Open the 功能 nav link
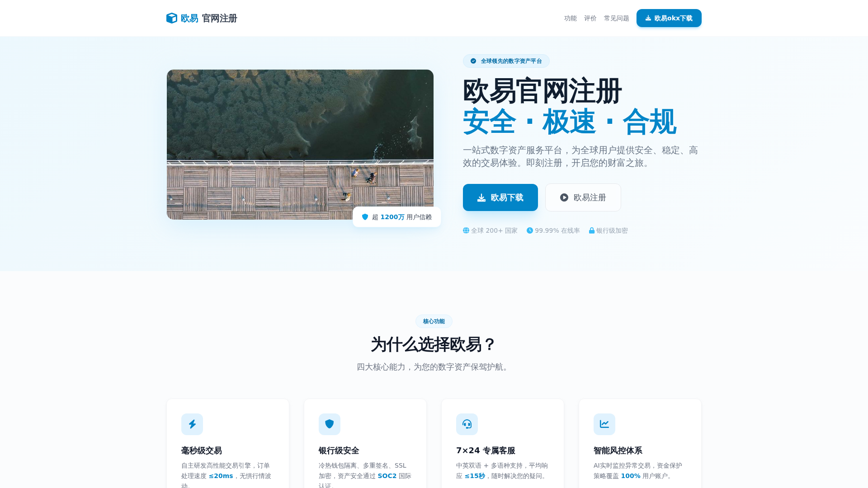Image resolution: width=868 pixels, height=488 pixels. [571, 18]
